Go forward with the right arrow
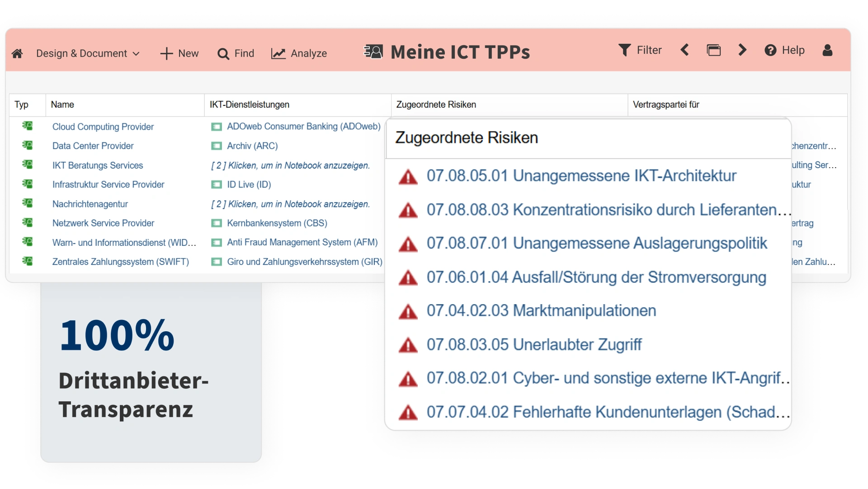 (x=742, y=50)
